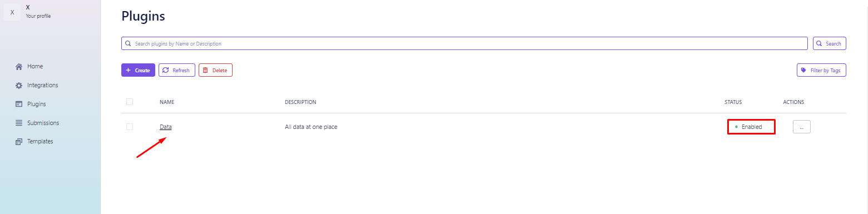Viewport: 868px width, 214px height.
Task: Click the tag icon in Filter by Tags
Action: click(x=803, y=71)
